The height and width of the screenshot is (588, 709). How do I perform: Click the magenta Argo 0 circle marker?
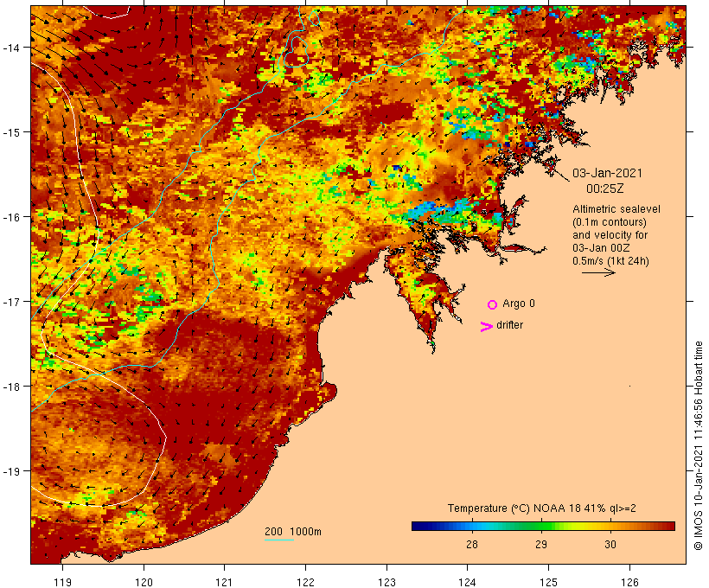point(492,304)
